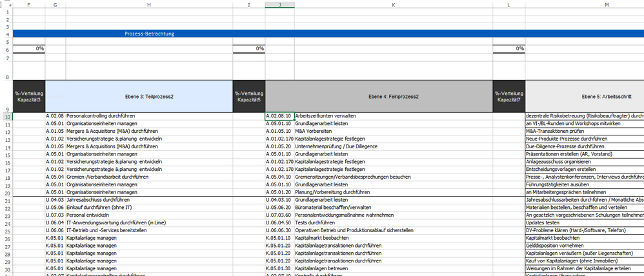
Task: Click column header M
Action: [607, 5]
